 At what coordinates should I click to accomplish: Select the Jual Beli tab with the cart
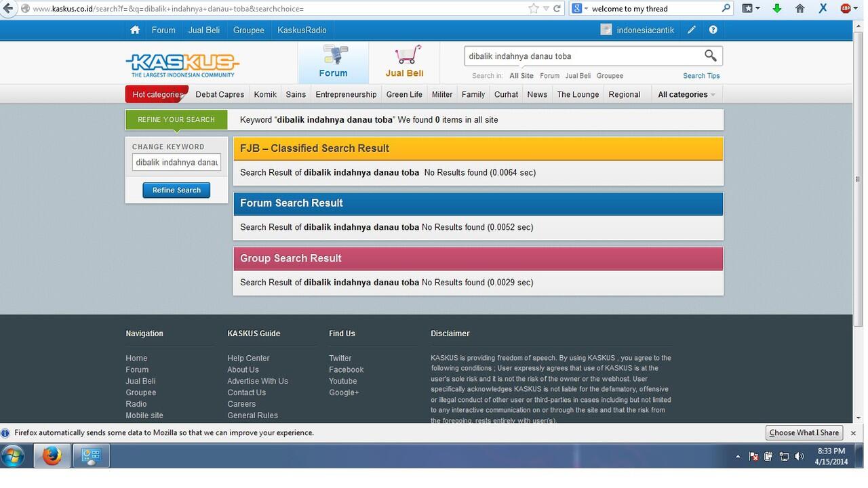pos(404,62)
